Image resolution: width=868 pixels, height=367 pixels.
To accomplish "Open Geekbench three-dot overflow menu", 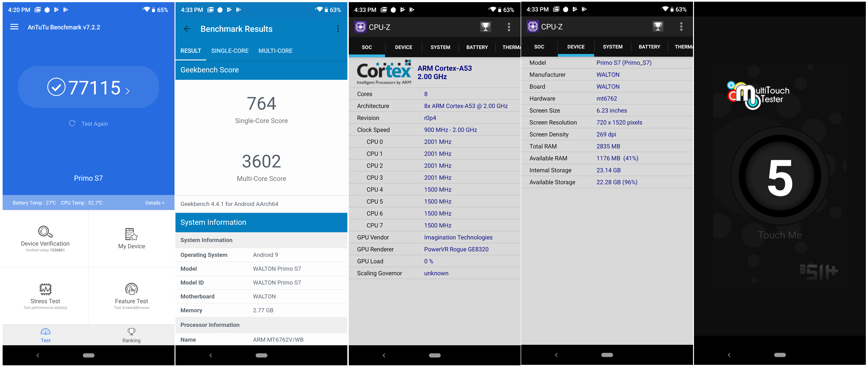I will point(338,29).
